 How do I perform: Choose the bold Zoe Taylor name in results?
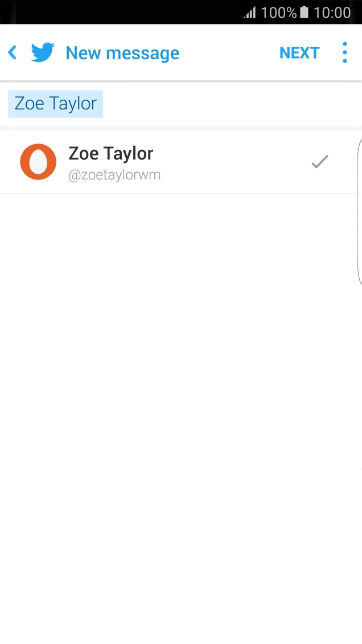(111, 153)
